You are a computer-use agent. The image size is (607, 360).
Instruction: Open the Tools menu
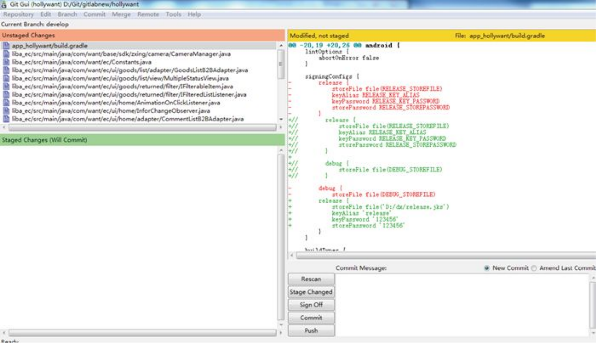pyautogui.click(x=173, y=14)
